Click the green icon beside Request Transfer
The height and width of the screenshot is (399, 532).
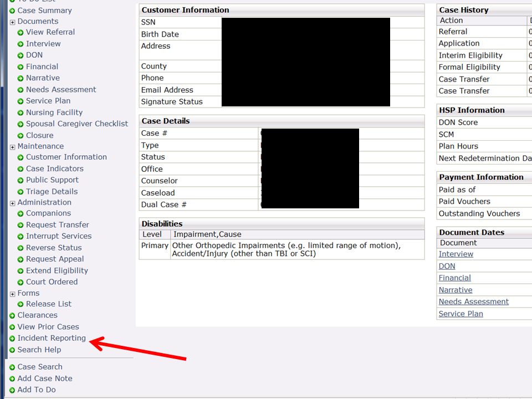click(21, 226)
